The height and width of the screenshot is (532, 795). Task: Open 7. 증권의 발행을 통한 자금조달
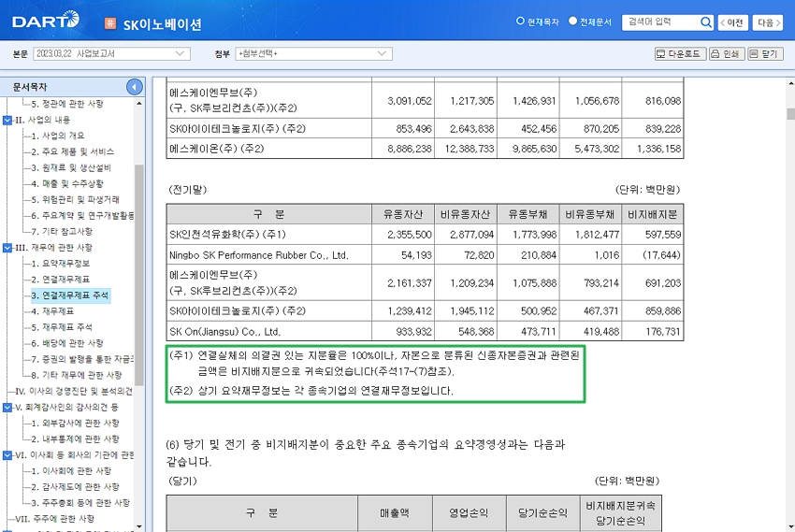pyautogui.click(x=82, y=359)
